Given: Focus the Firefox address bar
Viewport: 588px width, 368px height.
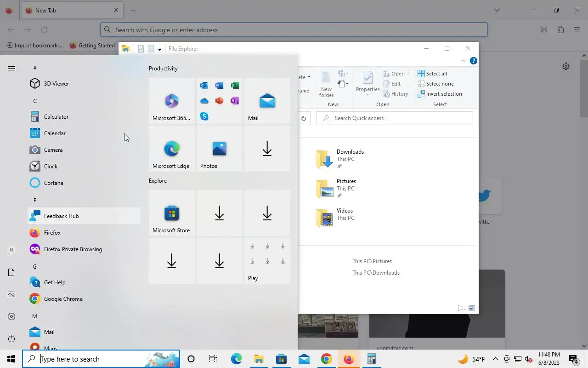Looking at the screenshot, I should (x=294, y=30).
